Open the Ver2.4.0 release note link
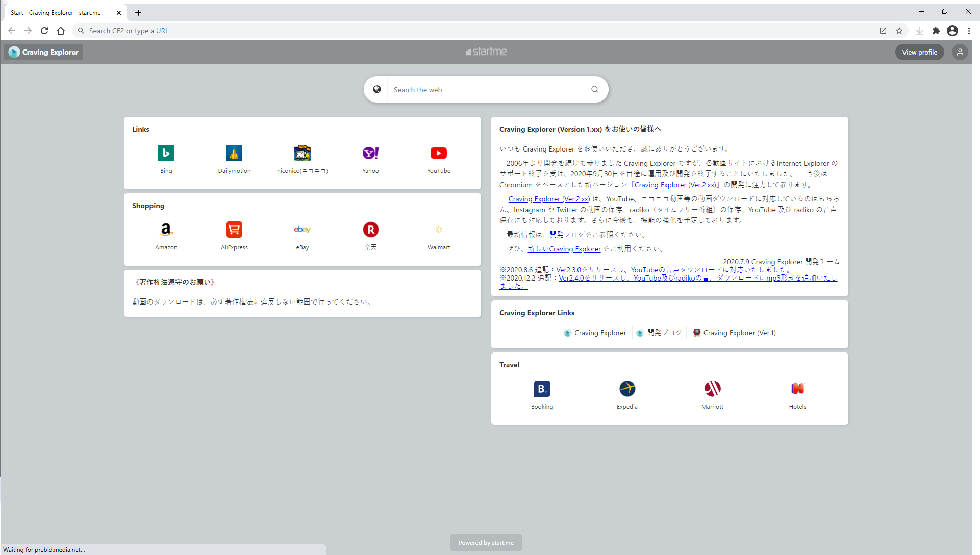Image resolution: width=980 pixels, height=555 pixels. pyautogui.click(x=698, y=278)
